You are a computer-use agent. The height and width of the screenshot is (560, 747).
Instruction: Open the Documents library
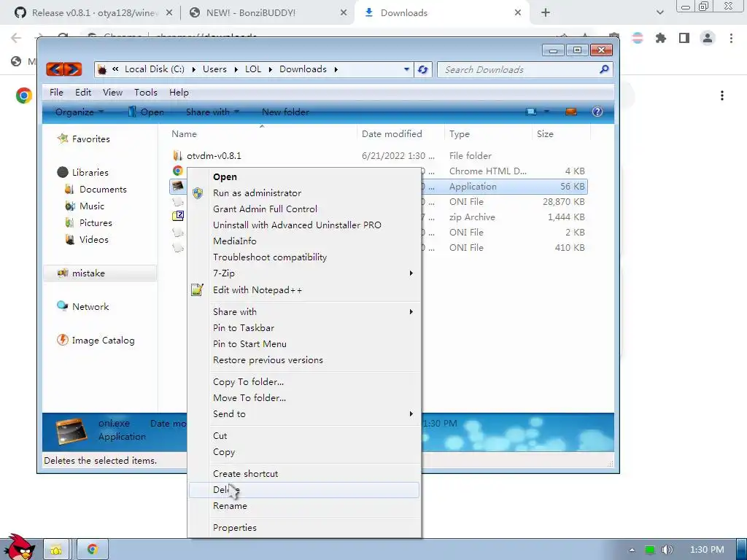tap(103, 190)
